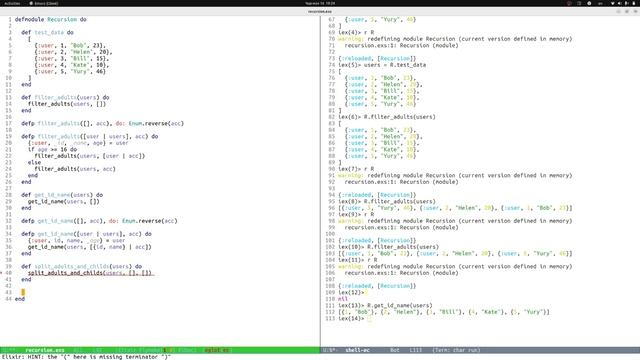
Task: Click iex(10)> R.filter_adults(users) line
Action: [x=389, y=247]
